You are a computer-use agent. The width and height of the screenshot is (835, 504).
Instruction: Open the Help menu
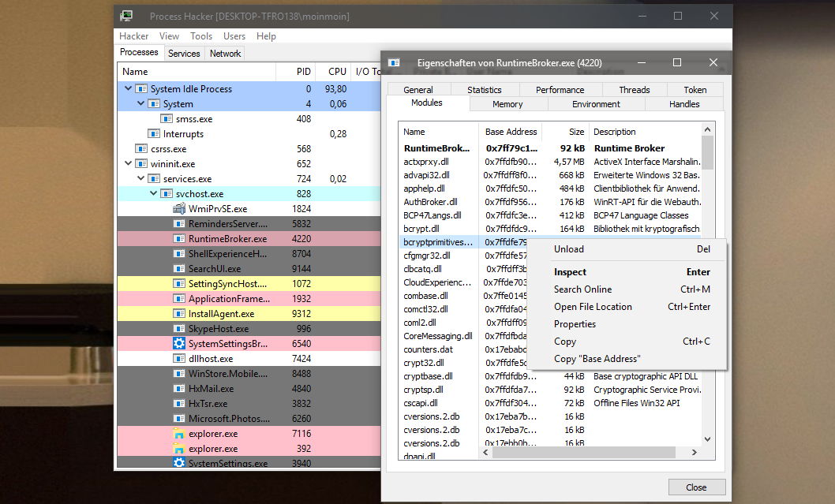pyautogui.click(x=266, y=36)
